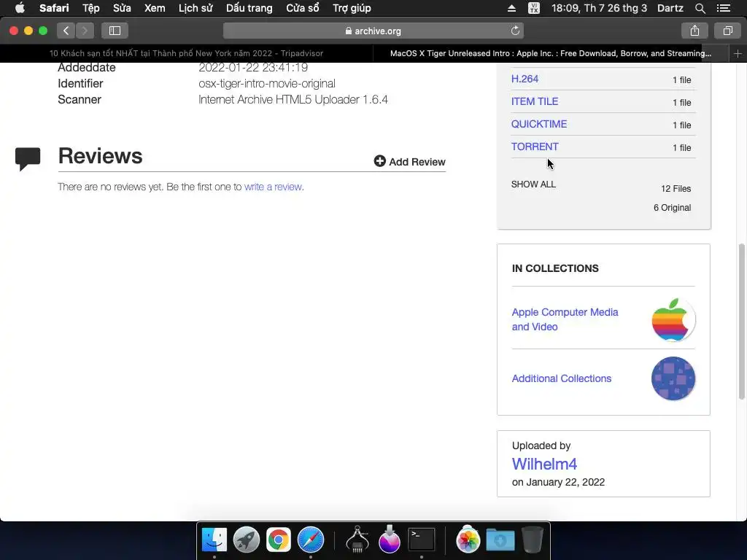The image size is (747, 560).
Task: Open Notification Center list icon
Action: point(723,8)
